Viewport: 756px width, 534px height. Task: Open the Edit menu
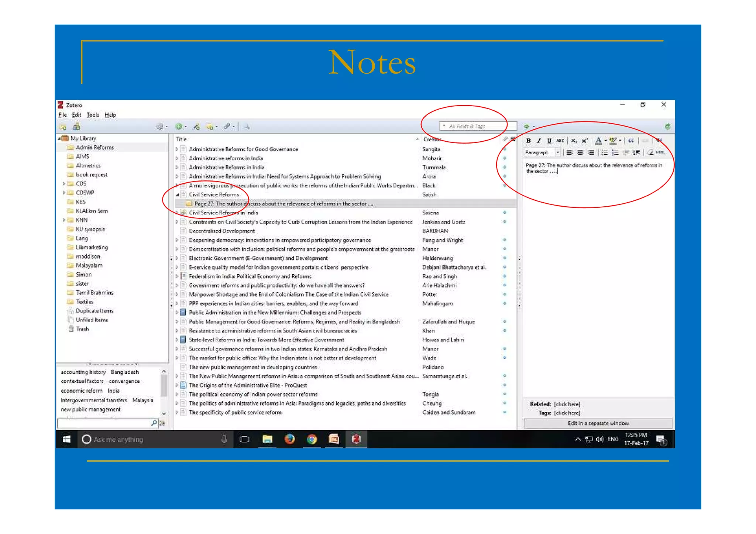76,115
